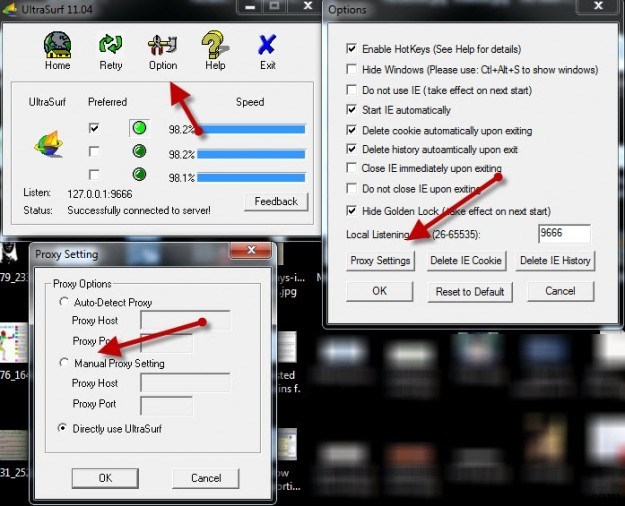Viewport: 625px width, 506px height.
Task: Select Directly use UltraSurf radio button
Action: click(62, 428)
